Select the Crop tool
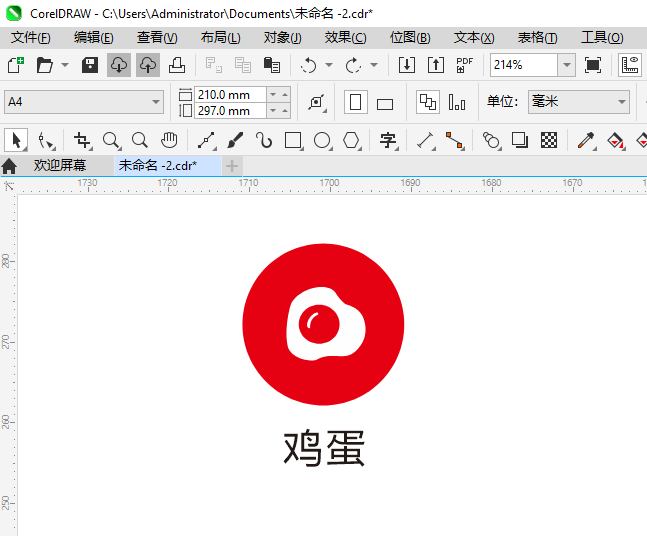The image size is (647, 536). point(82,141)
